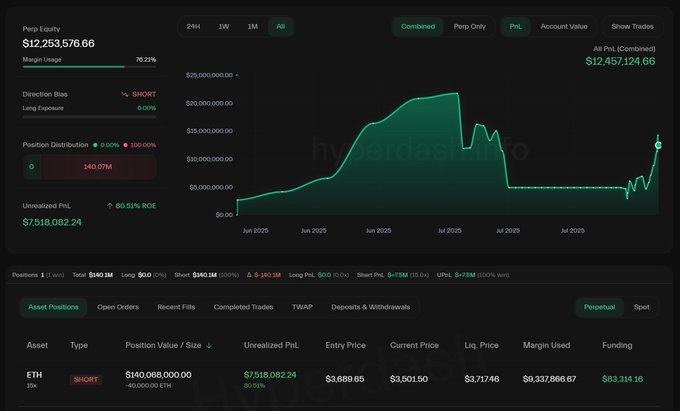Click the All PnL value $12,457,124.66
The width and height of the screenshot is (680, 411).
click(x=620, y=61)
